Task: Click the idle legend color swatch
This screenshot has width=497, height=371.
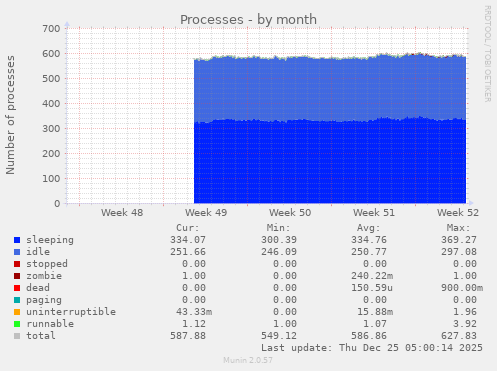Action: click(17, 252)
